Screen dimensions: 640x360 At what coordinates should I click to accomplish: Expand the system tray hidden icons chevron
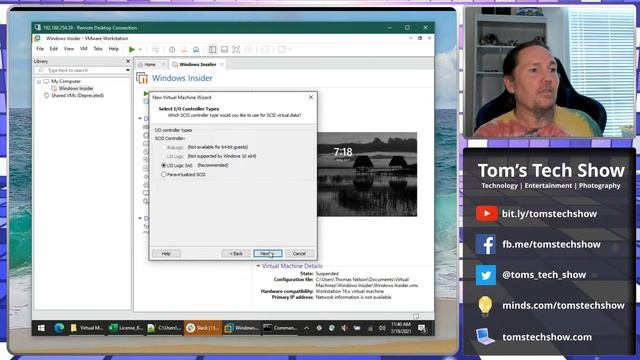[307, 328]
